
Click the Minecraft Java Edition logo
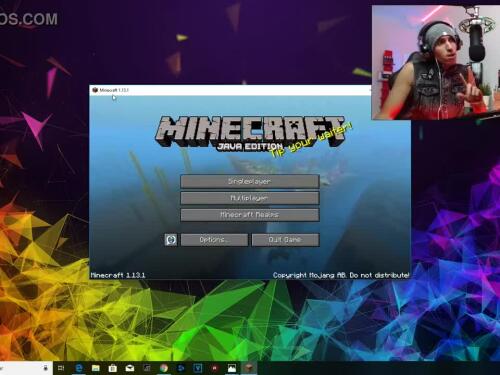pos(250,134)
